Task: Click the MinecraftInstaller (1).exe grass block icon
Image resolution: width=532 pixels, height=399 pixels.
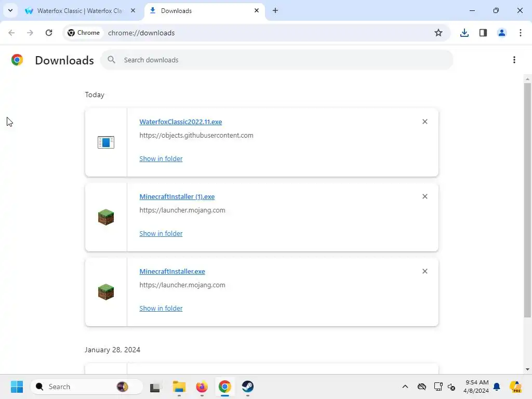Action: [x=106, y=217]
